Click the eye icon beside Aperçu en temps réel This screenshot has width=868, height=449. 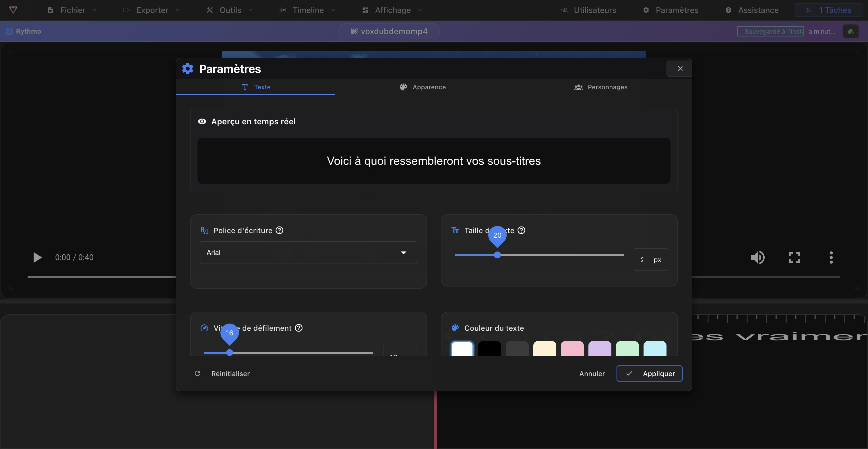[x=202, y=121]
